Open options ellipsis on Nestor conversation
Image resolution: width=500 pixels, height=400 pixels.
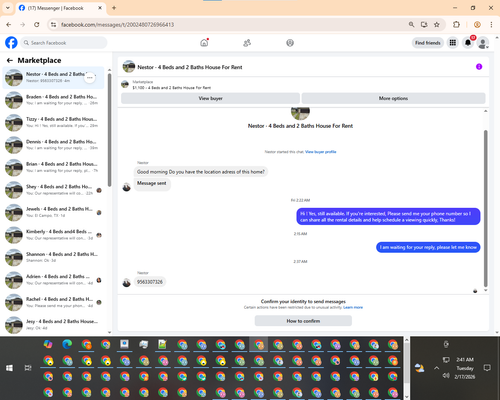point(89,77)
